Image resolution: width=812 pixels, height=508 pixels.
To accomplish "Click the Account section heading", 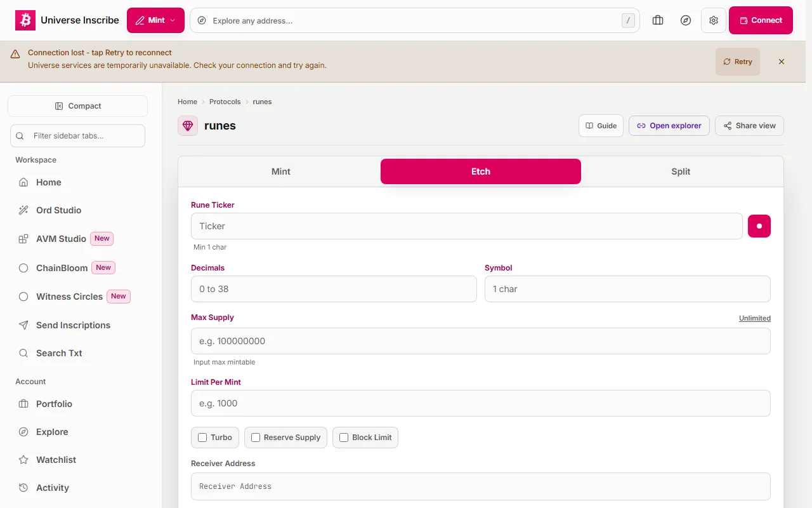I will [30, 382].
